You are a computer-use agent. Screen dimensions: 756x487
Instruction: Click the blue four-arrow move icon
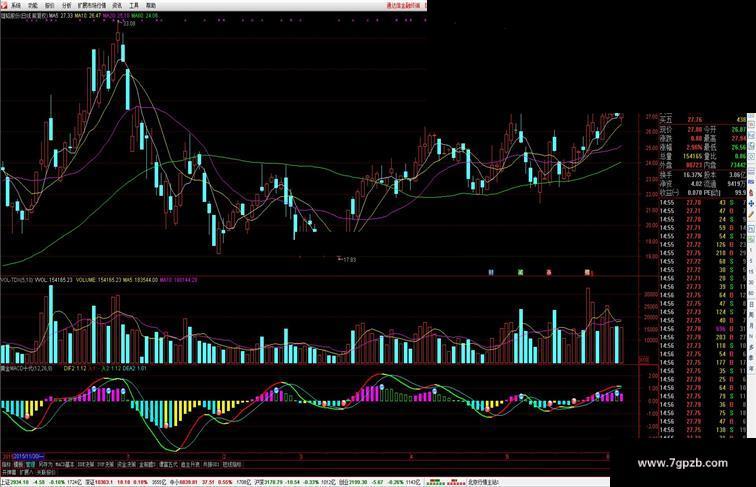751,204
